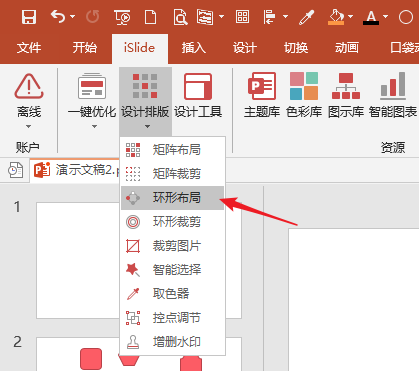
Task: Click the Redo icon
Action: [x=92, y=16]
